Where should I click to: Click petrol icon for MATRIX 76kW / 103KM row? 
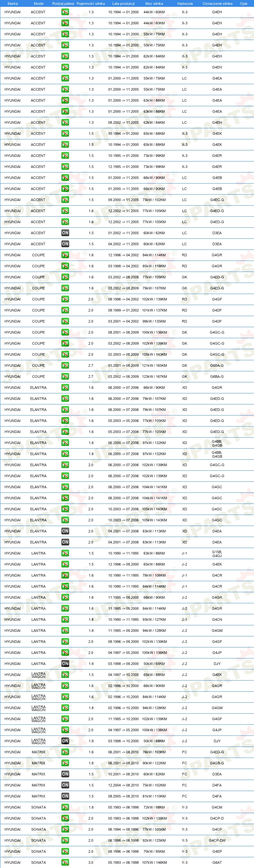65,752
